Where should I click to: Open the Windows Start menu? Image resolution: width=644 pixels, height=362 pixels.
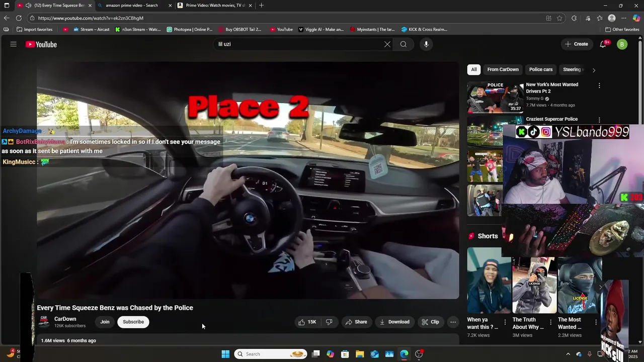click(x=225, y=354)
